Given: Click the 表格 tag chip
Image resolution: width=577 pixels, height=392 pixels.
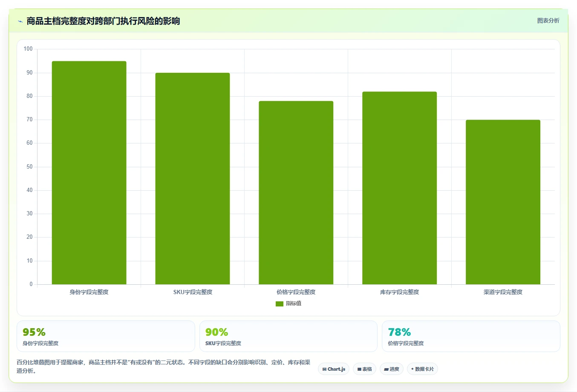Looking at the screenshot, I should coord(364,369).
